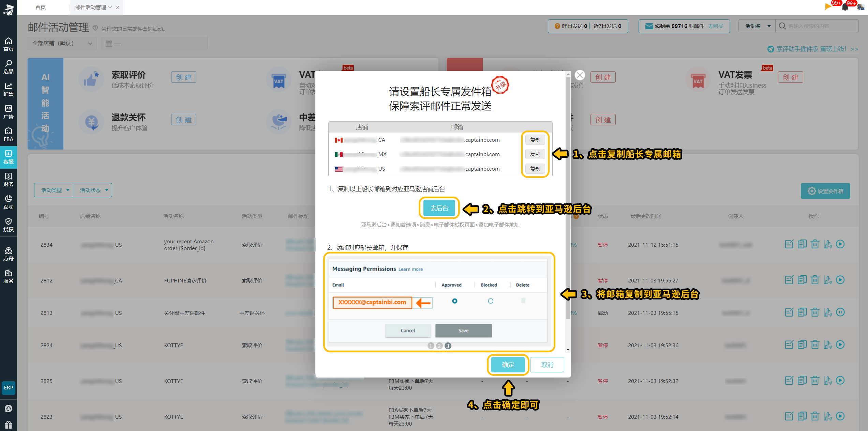Click Cancel in Messaging Permissions image

pyautogui.click(x=408, y=330)
